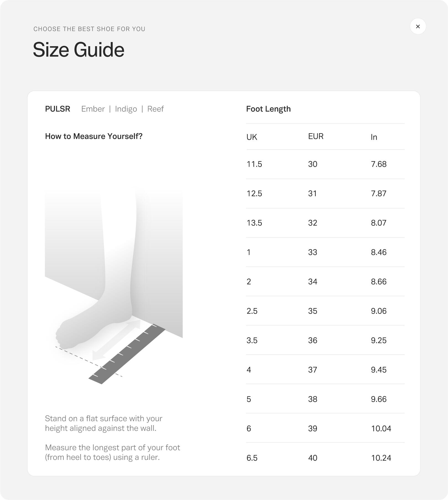Select the UK 11.5 size row
Screen dimensions: 448x500
click(325, 164)
